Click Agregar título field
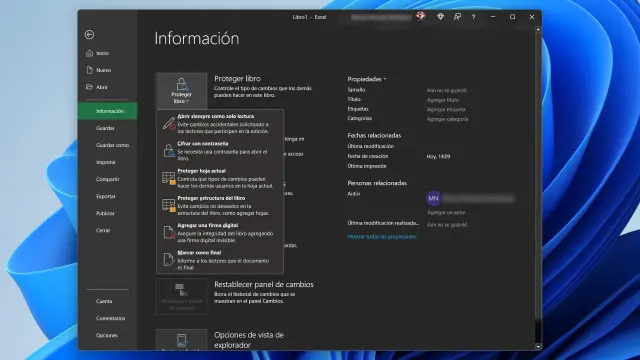This screenshot has width=640, height=360. click(x=443, y=100)
